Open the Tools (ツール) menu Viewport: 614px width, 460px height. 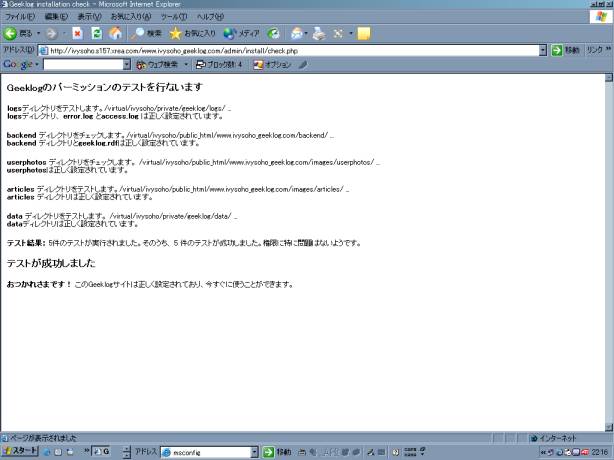click(173, 17)
